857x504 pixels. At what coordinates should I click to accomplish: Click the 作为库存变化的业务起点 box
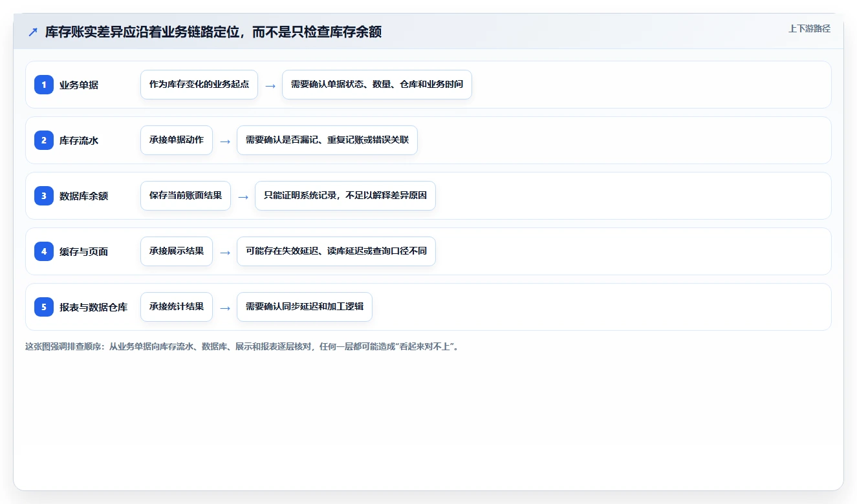click(199, 85)
